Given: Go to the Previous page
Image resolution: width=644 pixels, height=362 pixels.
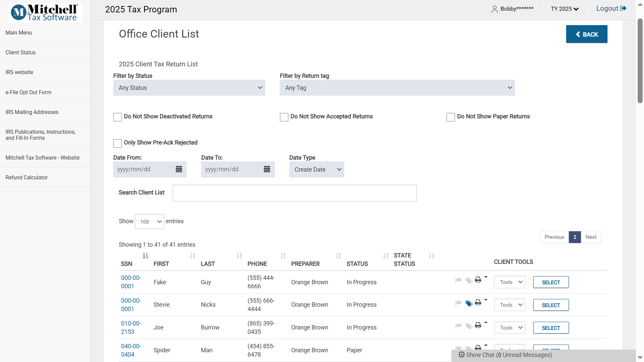Looking at the screenshot, I should (554, 237).
